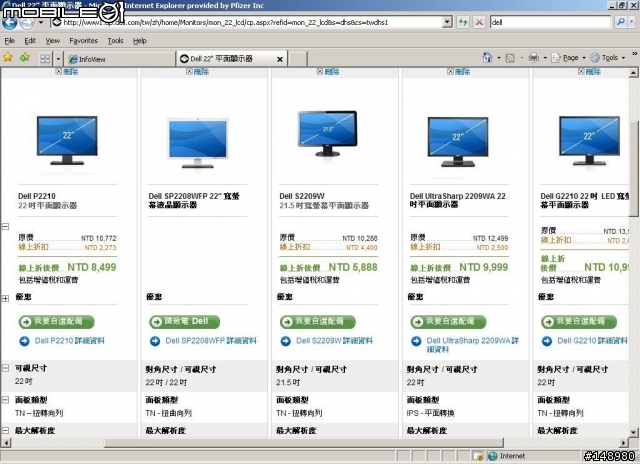This screenshot has width=640, height=464.
Task: Click 請致電 Dell button for SP2208WFP
Action: (x=184, y=322)
